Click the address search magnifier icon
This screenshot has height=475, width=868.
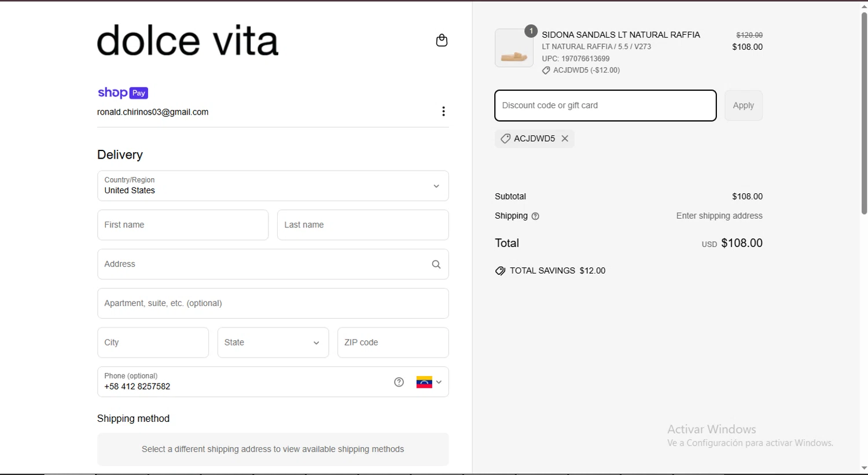click(x=436, y=264)
